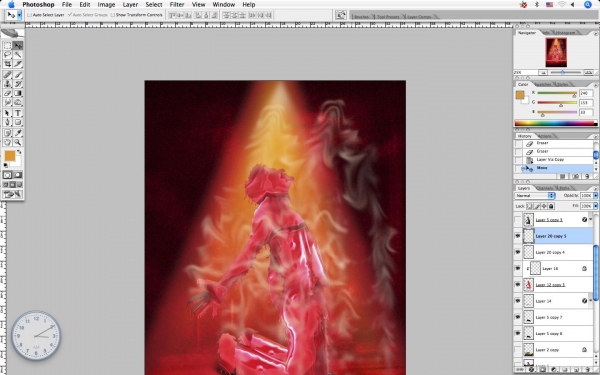Enable Quick Mask mode

click(18, 175)
